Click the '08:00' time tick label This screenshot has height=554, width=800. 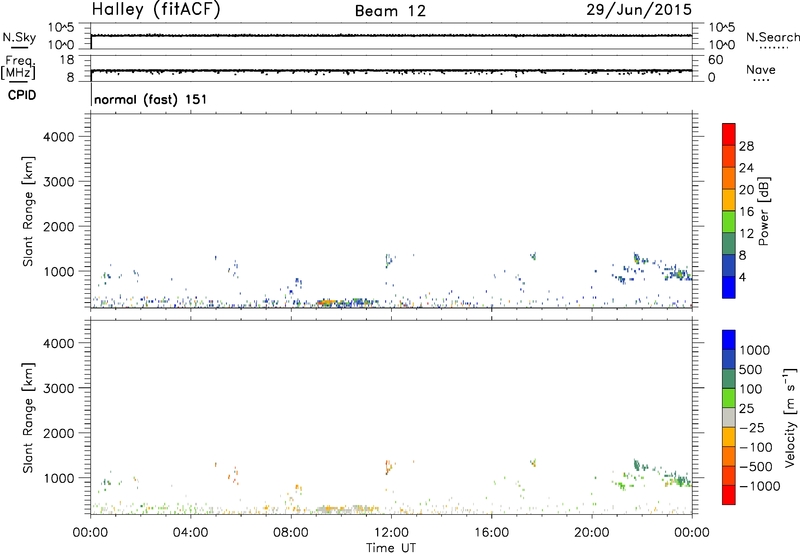pos(291,533)
